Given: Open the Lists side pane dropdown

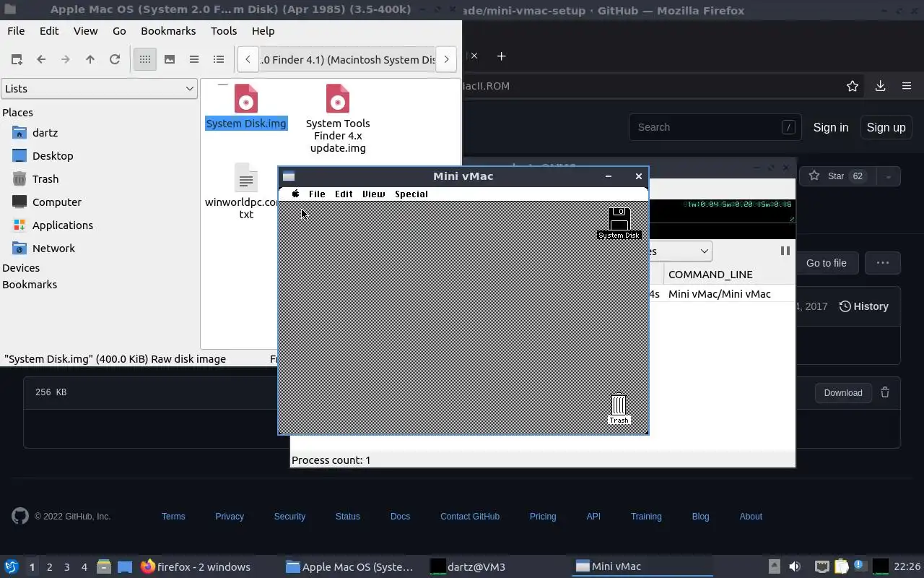Looking at the screenshot, I should [99, 88].
